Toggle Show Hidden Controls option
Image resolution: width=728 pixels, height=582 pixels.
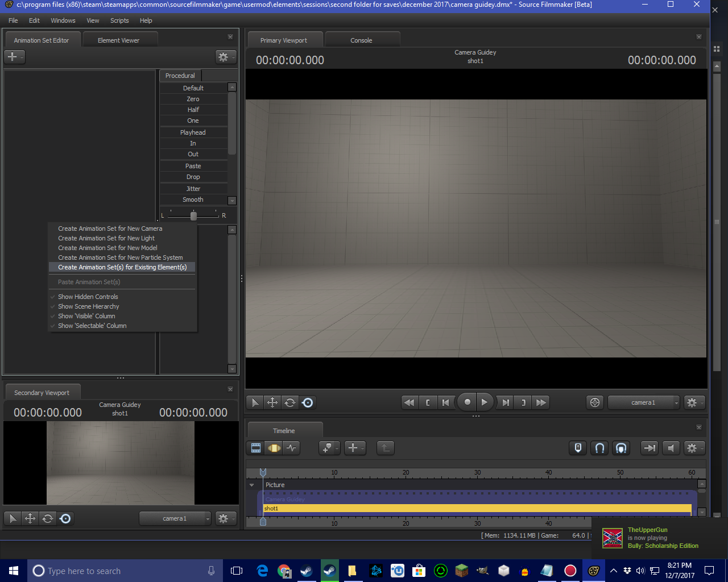(88, 297)
